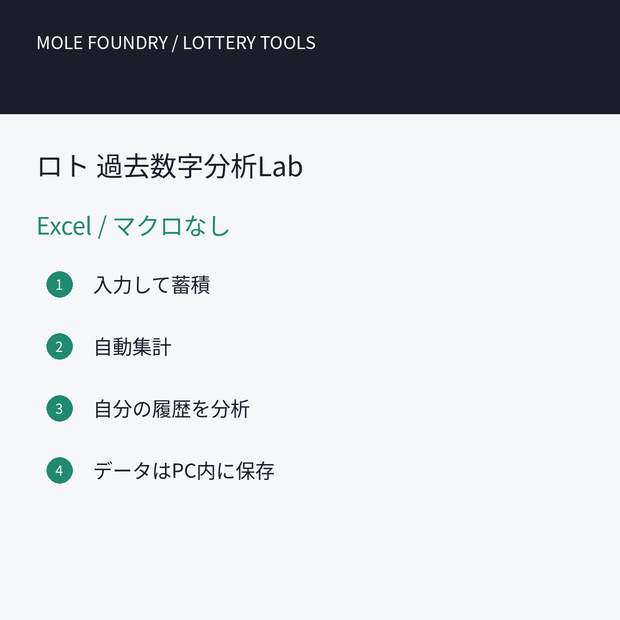Click the slash separator in header breadcrumb
Image resolution: width=620 pixels, height=620 pixels.
pos(175,43)
